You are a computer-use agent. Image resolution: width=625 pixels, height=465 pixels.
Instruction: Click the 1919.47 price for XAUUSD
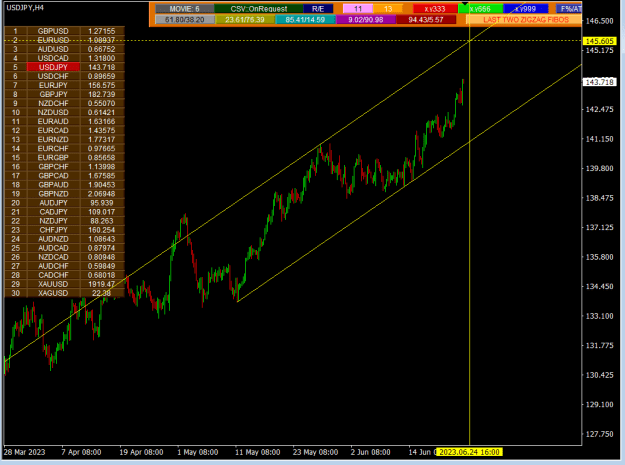tap(102, 284)
